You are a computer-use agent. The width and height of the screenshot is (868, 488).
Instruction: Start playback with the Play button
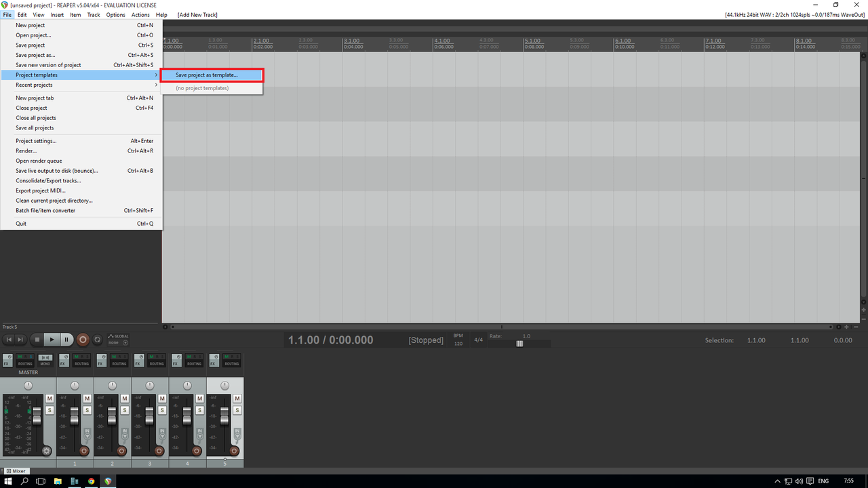[52, 340]
